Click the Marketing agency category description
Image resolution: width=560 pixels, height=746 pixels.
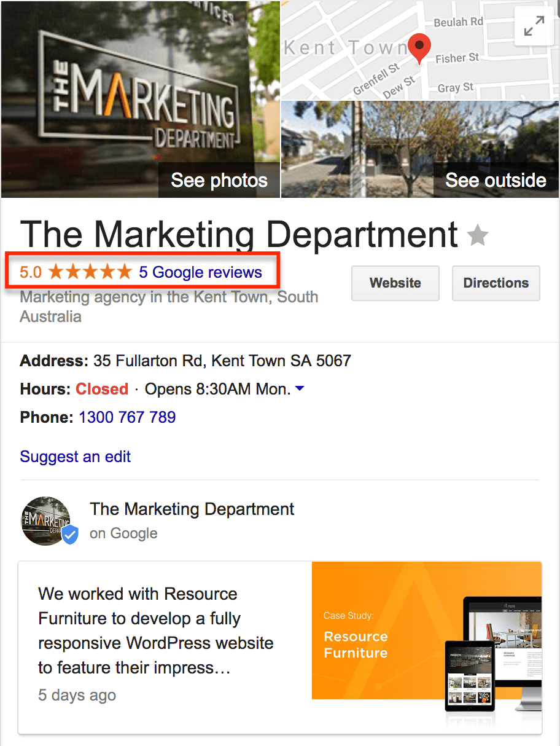point(169,307)
